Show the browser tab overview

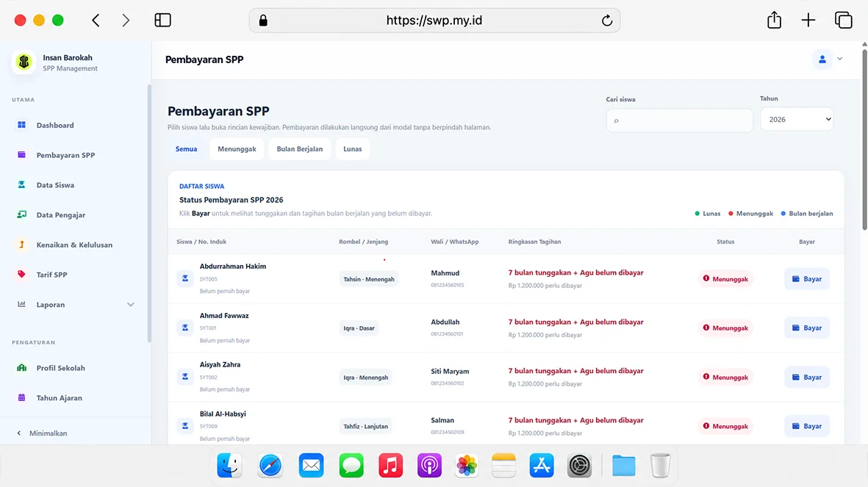843,20
